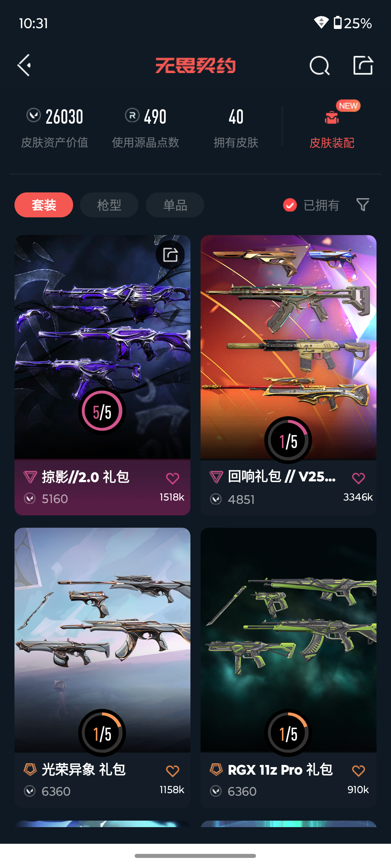Open the RGX 11z Pro bundle image
The image size is (391, 868).
(289, 640)
